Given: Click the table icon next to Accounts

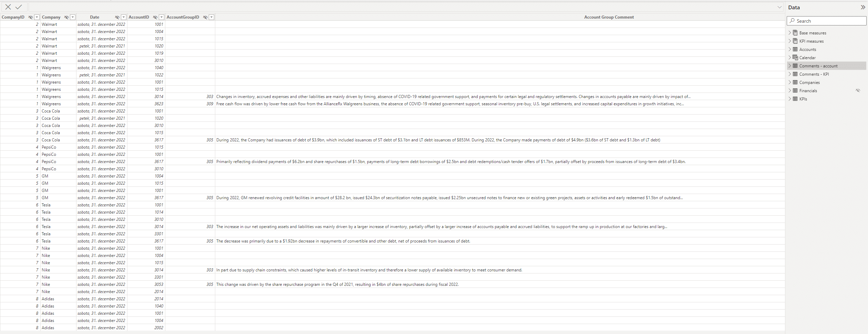Looking at the screenshot, I should (x=795, y=49).
